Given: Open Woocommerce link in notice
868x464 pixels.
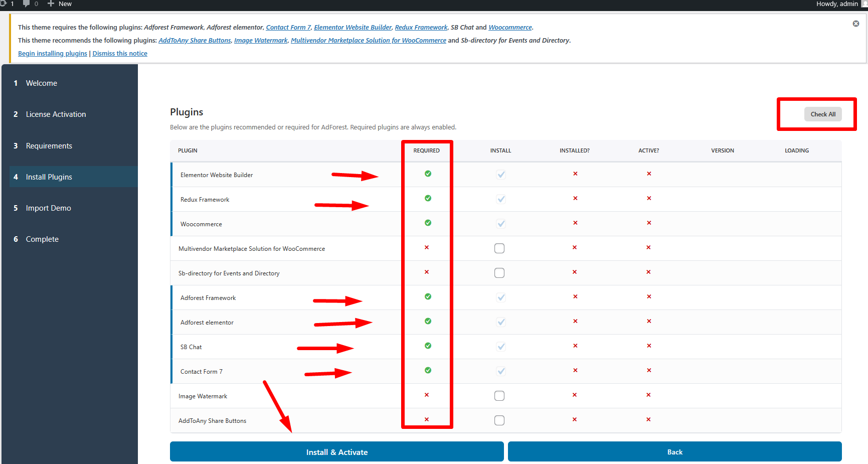Looking at the screenshot, I should (x=510, y=28).
